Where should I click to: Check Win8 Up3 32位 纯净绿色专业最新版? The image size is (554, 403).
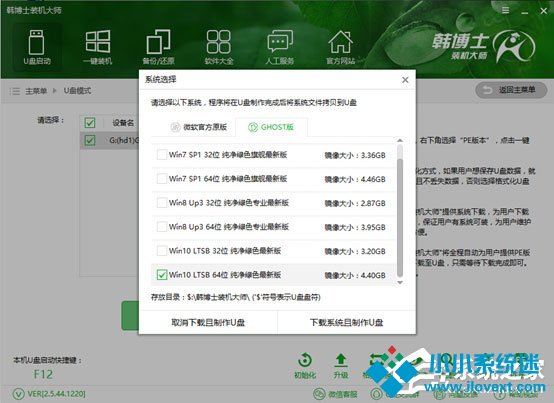click(x=162, y=203)
